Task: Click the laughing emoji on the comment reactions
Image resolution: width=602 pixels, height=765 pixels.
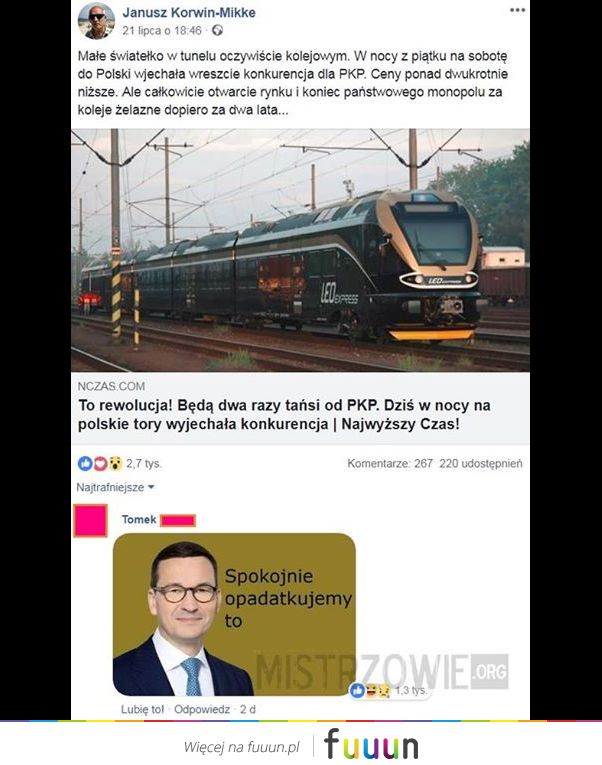Action: [371, 690]
